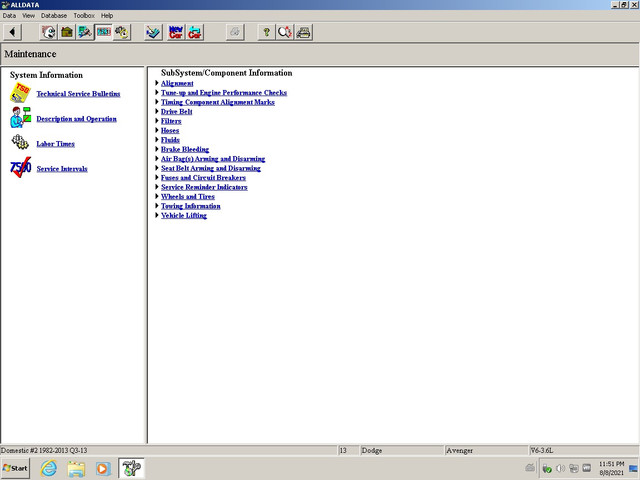Click the 'Maintenance' page heading
The height and width of the screenshot is (480, 640).
point(30,54)
